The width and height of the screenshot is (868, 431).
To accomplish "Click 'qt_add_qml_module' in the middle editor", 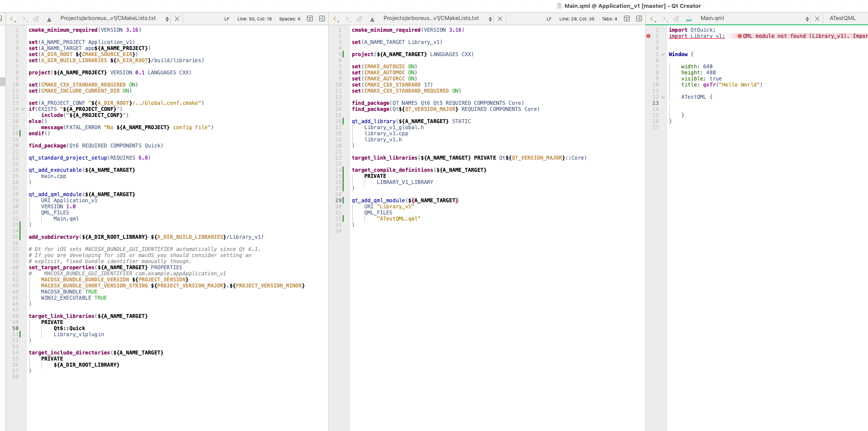I will coord(378,200).
